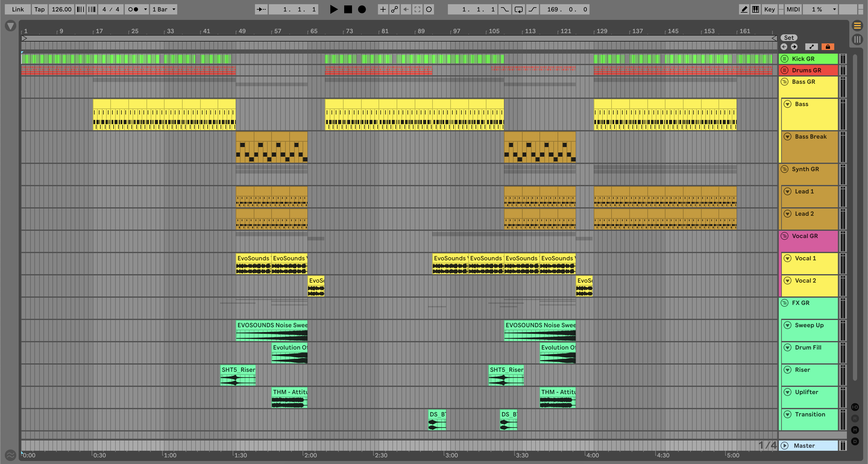
Task: Toggle the orange Lock Envelopes button
Action: [x=828, y=47]
